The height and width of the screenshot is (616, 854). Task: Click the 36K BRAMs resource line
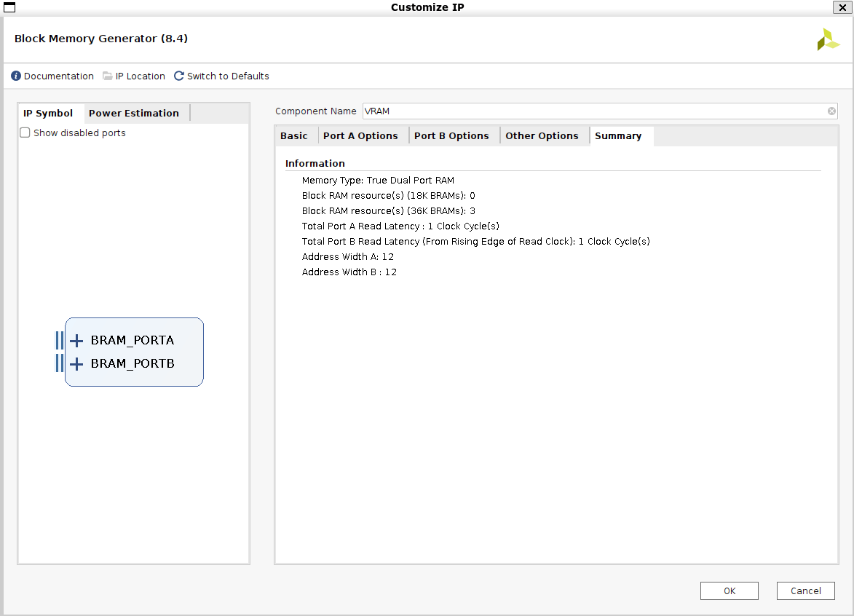[x=388, y=210]
